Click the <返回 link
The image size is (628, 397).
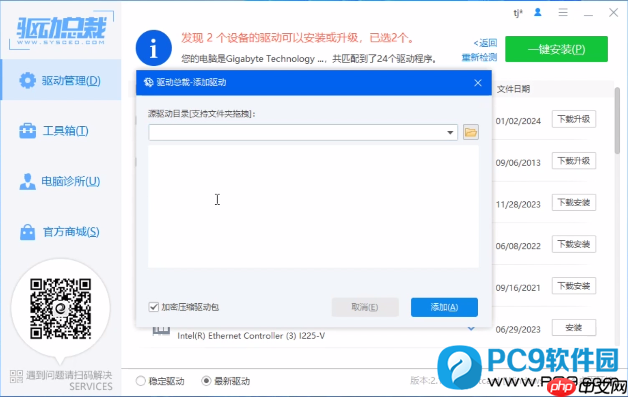tap(485, 43)
